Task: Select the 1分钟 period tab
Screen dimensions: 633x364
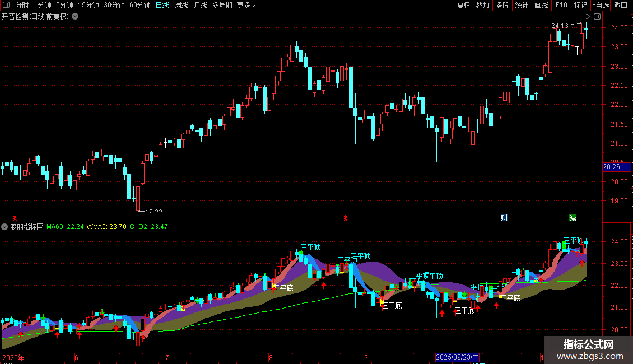Action: (x=43, y=5)
